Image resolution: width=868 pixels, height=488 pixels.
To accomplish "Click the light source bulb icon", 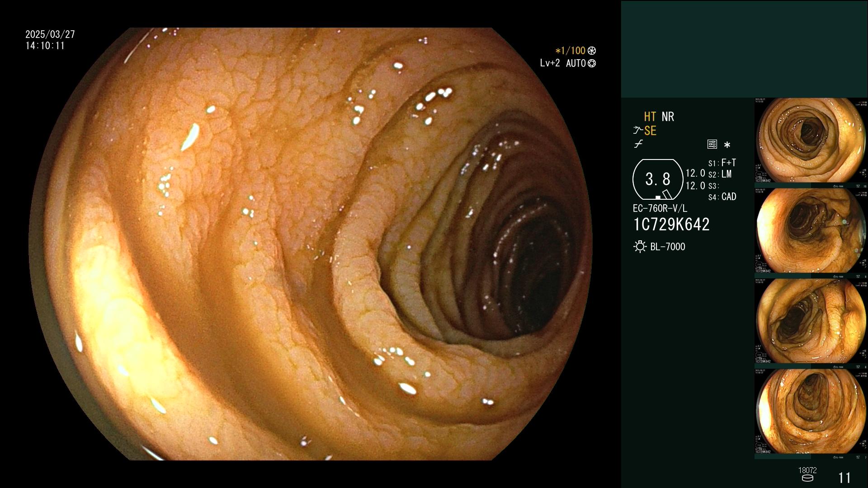I will (640, 247).
